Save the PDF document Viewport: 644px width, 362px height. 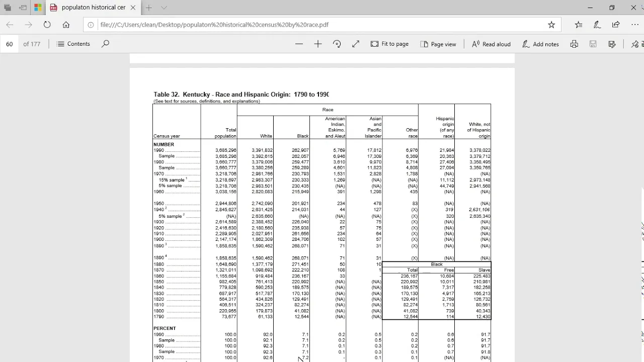click(x=593, y=44)
